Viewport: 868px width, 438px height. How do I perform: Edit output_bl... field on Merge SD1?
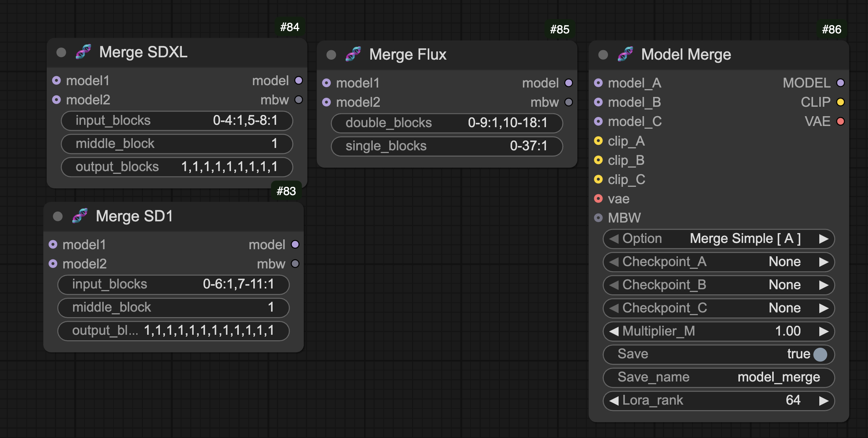(173, 330)
